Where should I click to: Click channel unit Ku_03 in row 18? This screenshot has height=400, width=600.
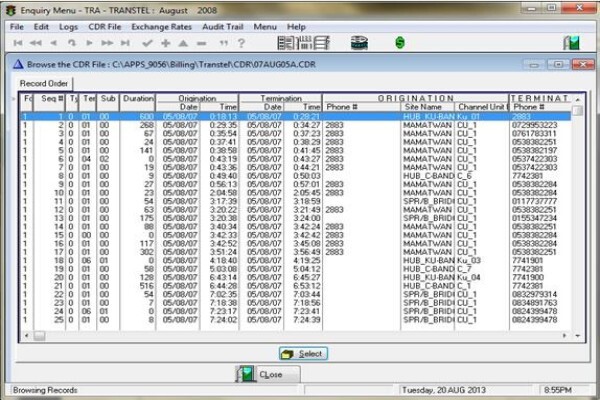pyautogui.click(x=469, y=260)
